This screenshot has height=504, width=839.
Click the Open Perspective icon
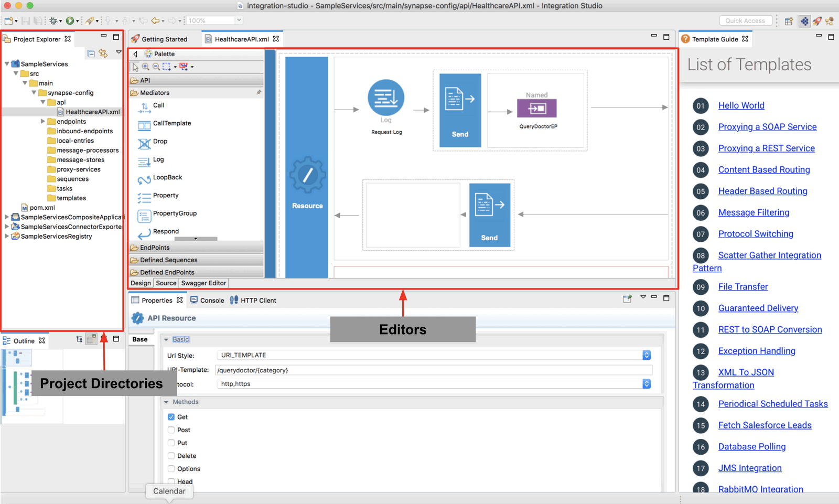pos(789,21)
